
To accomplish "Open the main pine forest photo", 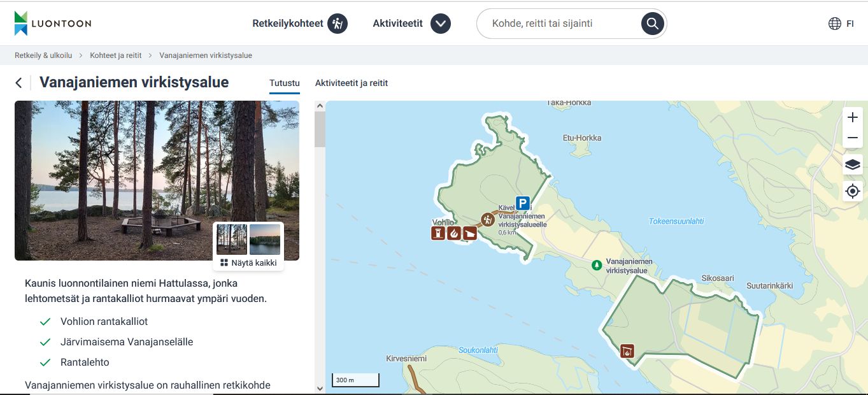I will 157,180.
